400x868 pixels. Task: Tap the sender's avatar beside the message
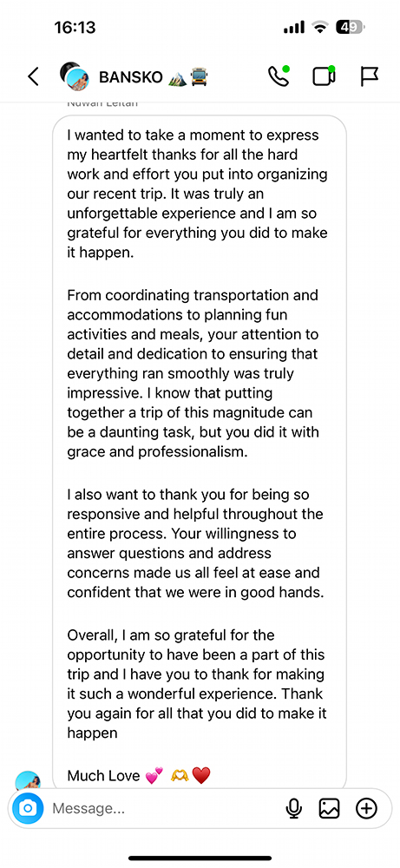(27, 780)
